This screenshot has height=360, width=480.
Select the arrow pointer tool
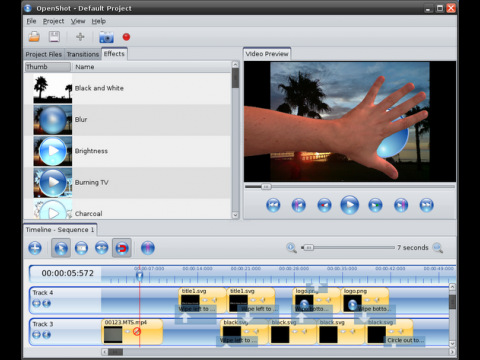pos(61,248)
